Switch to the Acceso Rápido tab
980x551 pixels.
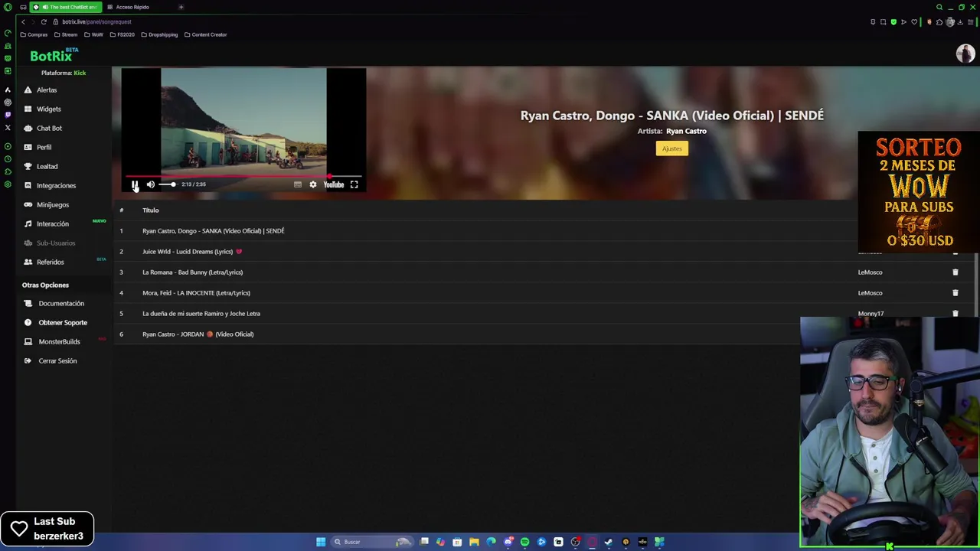tap(132, 7)
